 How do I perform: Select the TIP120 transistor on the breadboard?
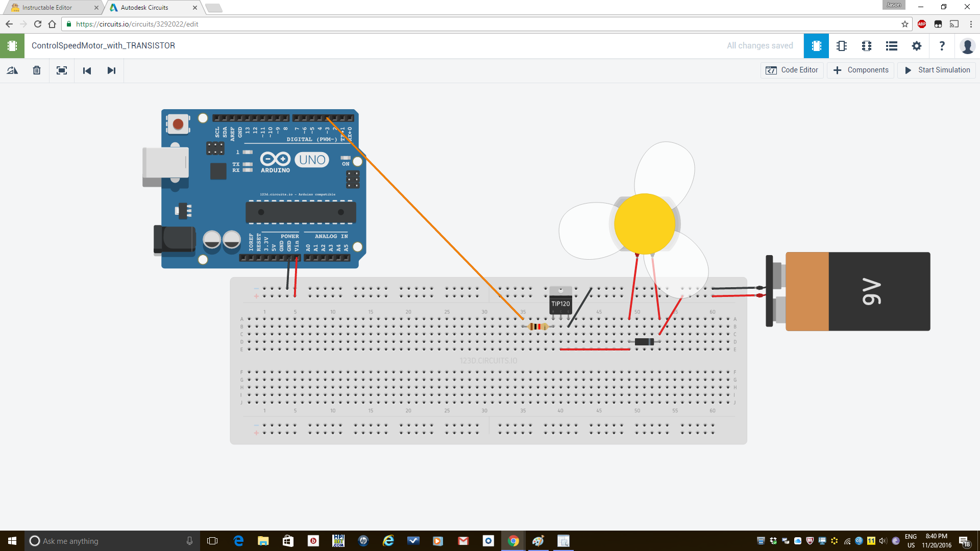point(560,304)
